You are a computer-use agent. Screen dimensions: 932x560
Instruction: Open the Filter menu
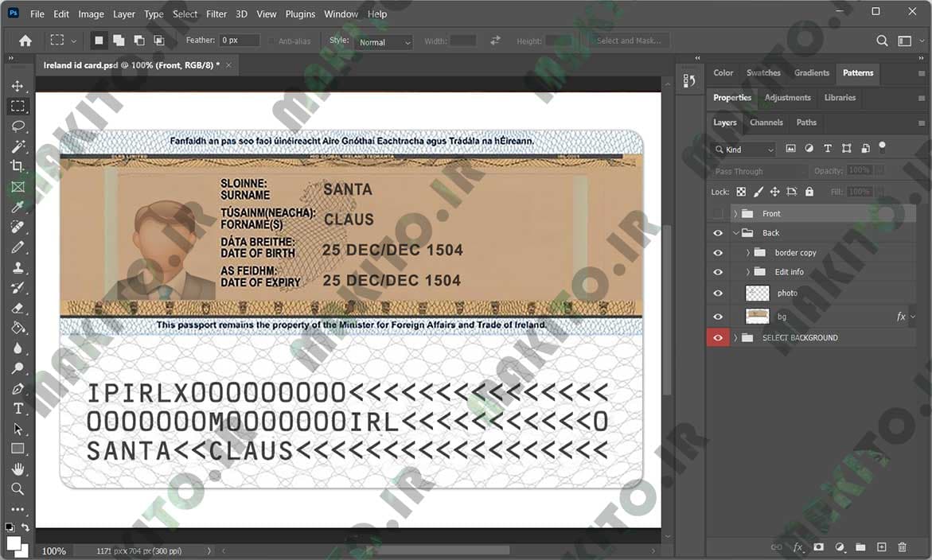click(x=216, y=14)
